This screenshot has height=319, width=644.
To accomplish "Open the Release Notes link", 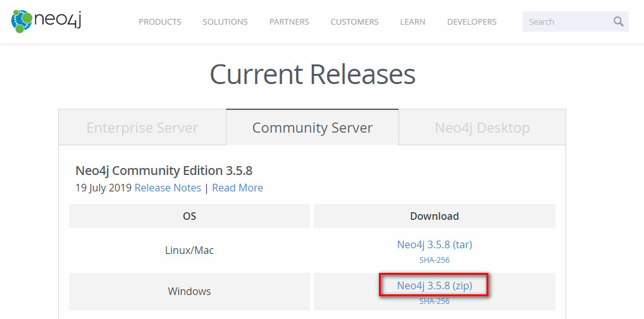I will click(x=168, y=188).
